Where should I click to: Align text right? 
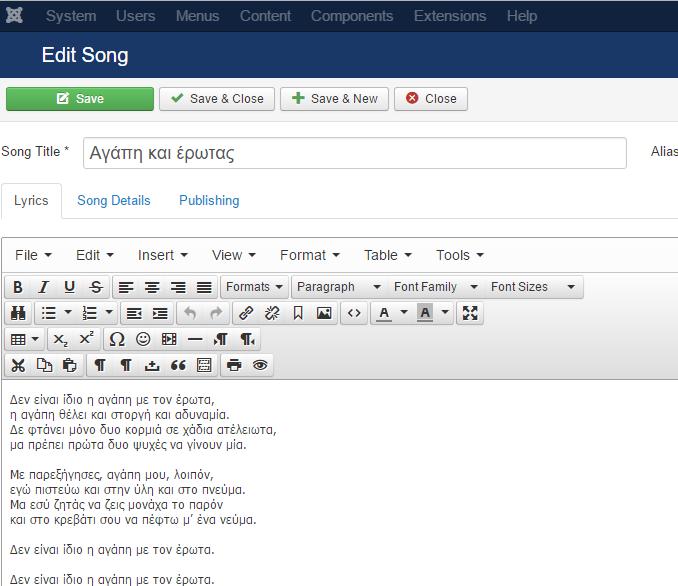[178, 287]
